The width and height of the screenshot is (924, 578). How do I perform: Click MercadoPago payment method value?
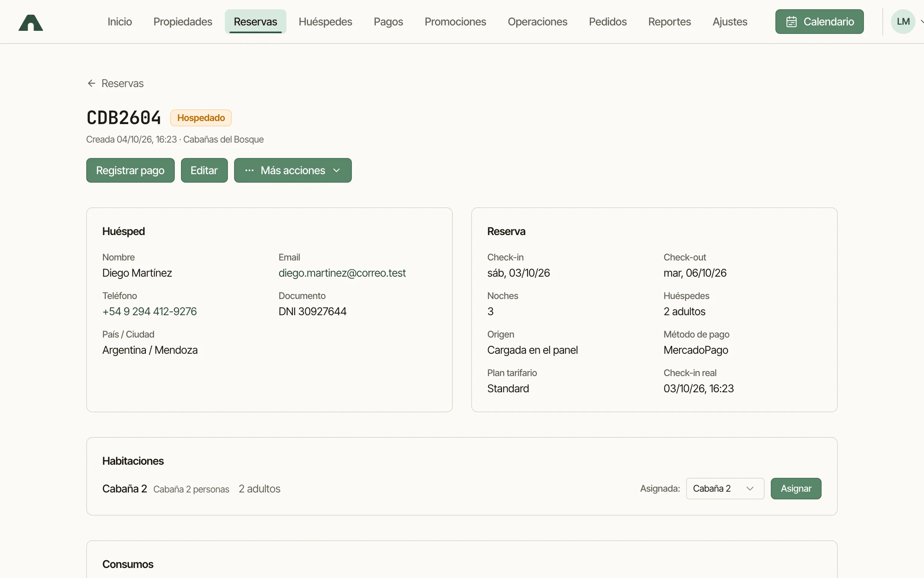(x=696, y=350)
